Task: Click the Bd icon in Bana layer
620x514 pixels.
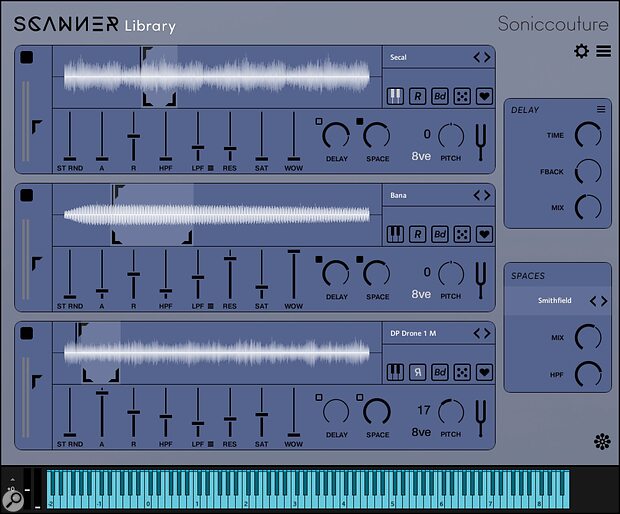Action: coord(440,234)
